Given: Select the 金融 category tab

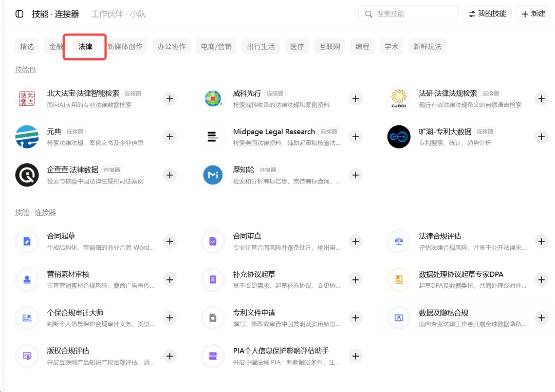Looking at the screenshot, I should (x=55, y=46).
